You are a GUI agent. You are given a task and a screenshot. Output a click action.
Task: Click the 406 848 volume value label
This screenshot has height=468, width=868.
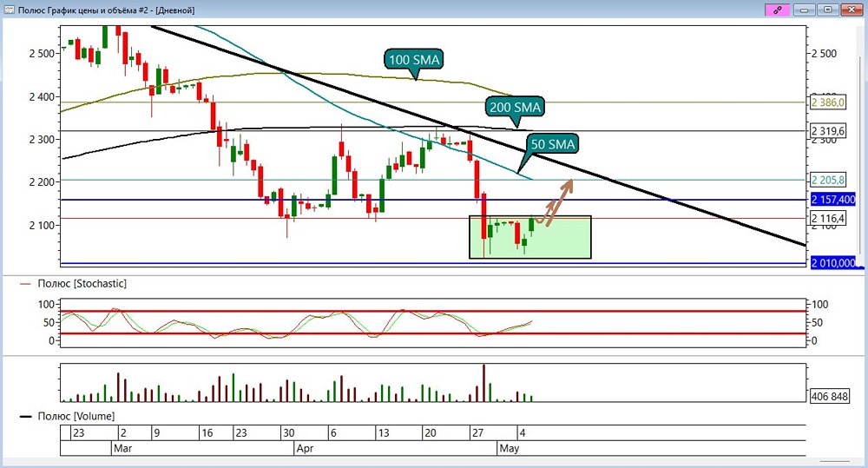tap(829, 396)
